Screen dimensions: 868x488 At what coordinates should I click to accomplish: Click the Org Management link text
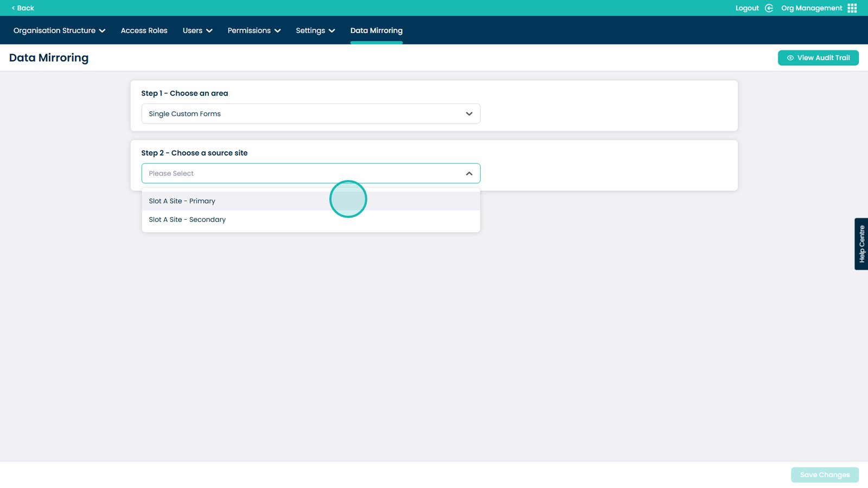coord(811,8)
